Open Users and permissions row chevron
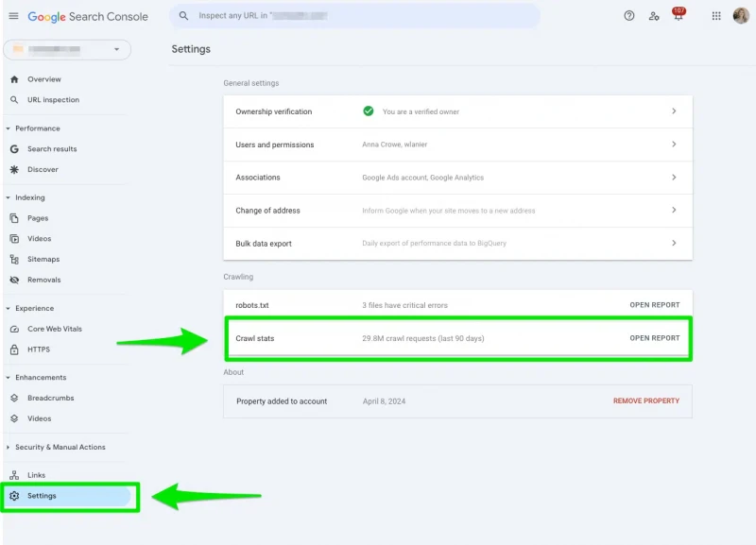756x545 pixels. pos(674,145)
